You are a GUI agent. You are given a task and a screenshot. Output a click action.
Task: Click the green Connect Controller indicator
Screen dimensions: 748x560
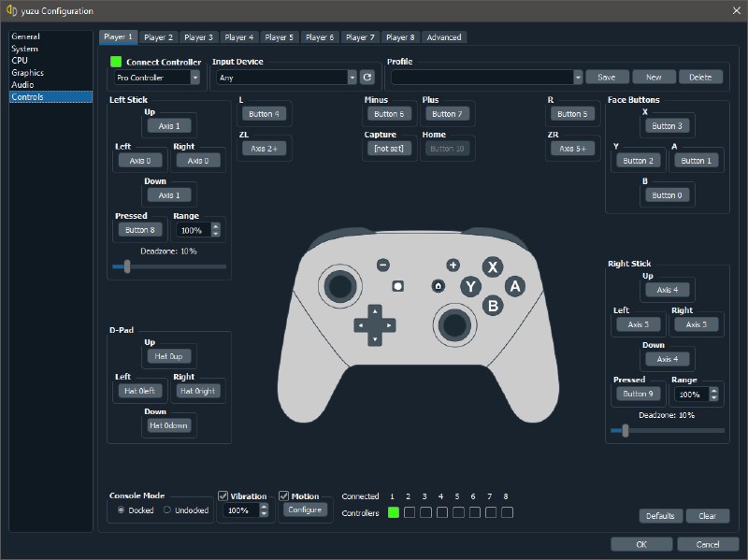116,61
